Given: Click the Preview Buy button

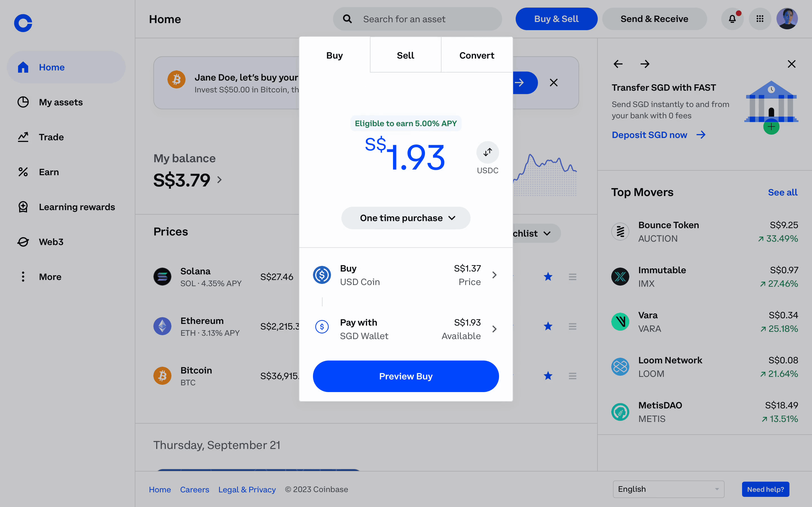Looking at the screenshot, I should (x=406, y=376).
